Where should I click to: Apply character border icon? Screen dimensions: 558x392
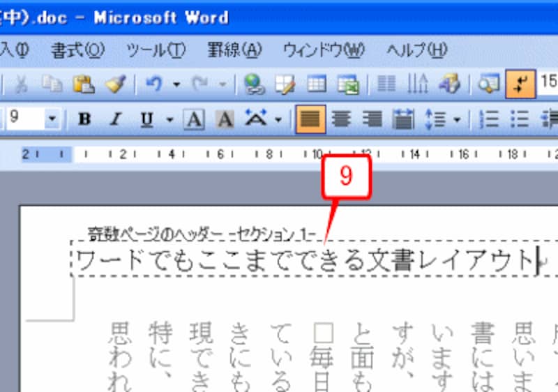coord(194,119)
